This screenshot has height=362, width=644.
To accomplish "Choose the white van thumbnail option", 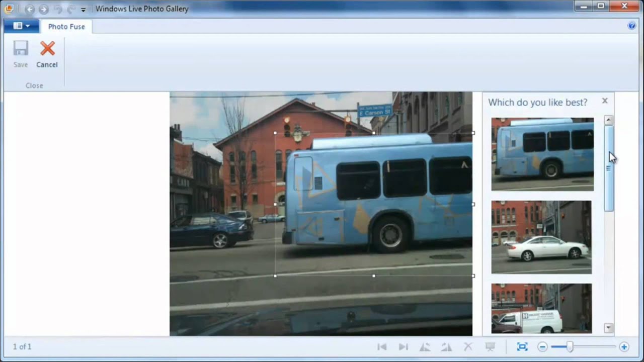I will [x=541, y=308].
